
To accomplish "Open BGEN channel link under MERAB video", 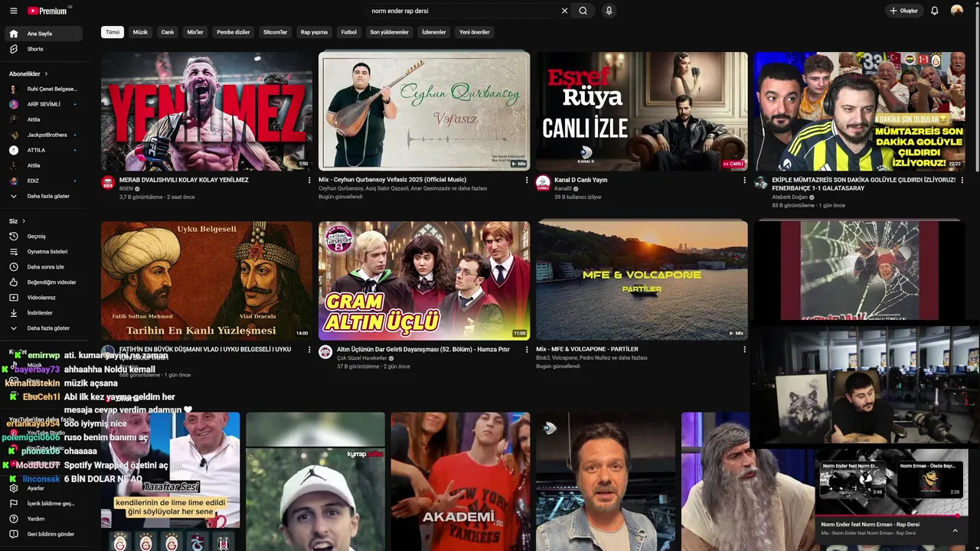I will (x=126, y=188).
